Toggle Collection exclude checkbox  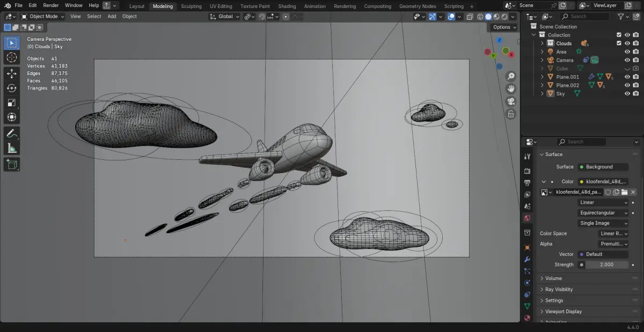click(x=619, y=35)
